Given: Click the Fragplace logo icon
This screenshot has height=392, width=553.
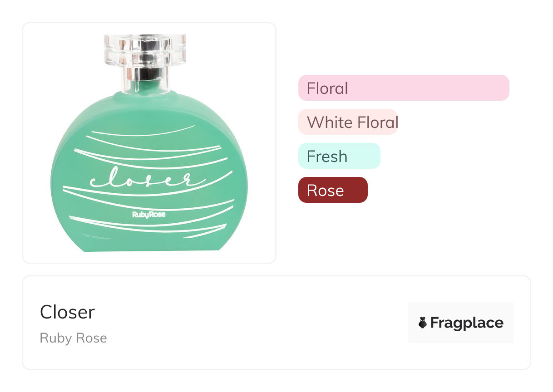Looking at the screenshot, I should point(422,323).
